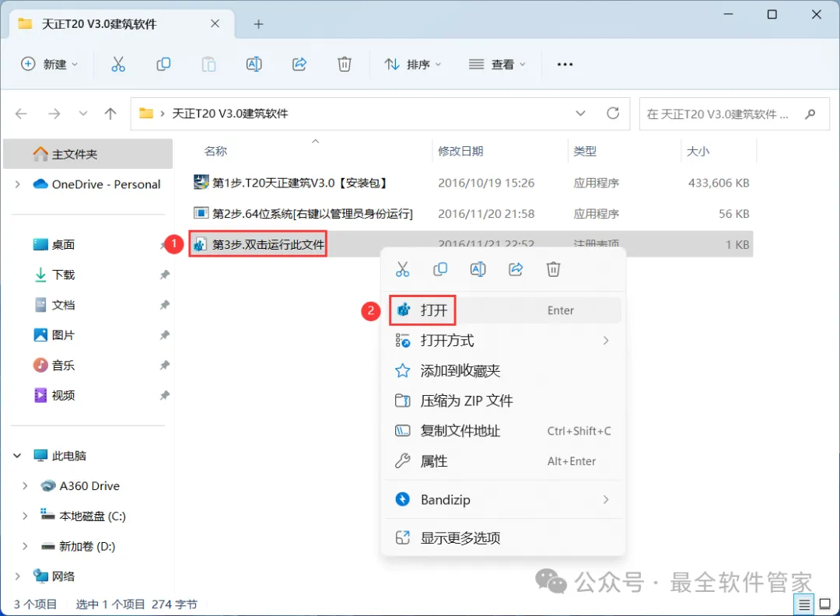Viewport: 840px width, 616px height.
Task: Sort by the 名称 column header
Action: 215,151
